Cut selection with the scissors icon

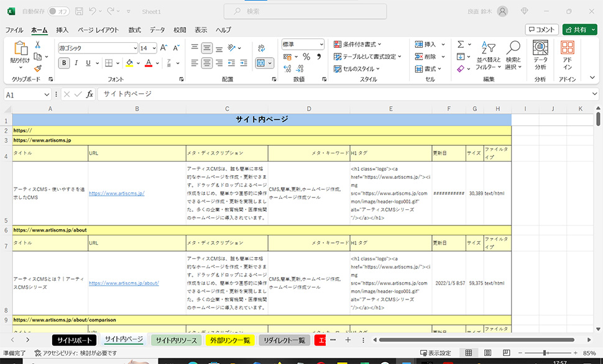(38, 45)
